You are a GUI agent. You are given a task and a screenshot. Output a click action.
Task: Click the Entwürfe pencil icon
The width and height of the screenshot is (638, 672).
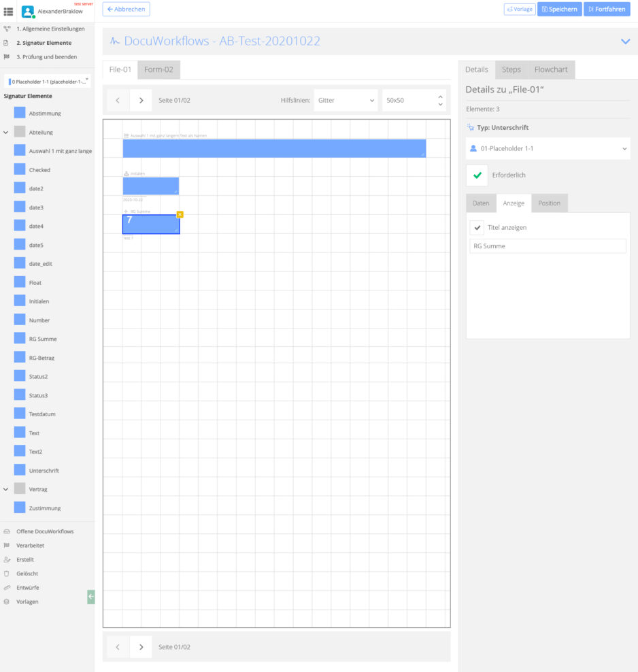point(7,587)
